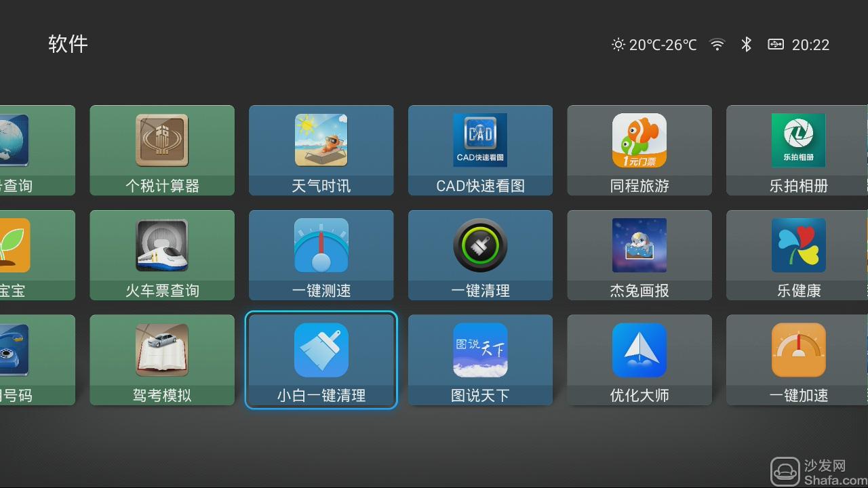Click the 20:22 clock
Image resolution: width=868 pixels, height=488 pixels.
(810, 45)
